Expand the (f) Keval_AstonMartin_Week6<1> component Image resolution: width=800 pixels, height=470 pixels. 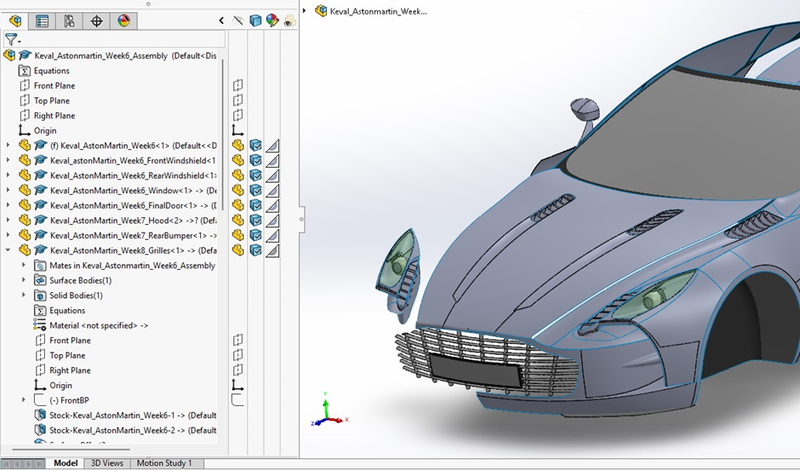point(8,145)
